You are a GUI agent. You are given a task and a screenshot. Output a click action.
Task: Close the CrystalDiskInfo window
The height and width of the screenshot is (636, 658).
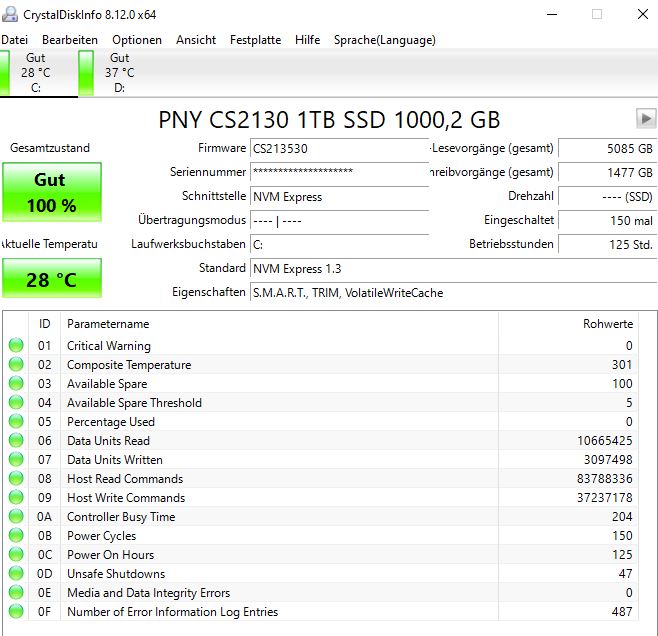642,14
